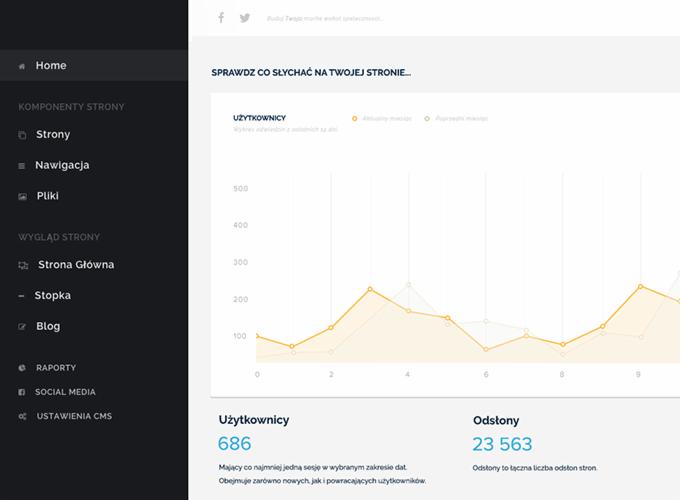
Task: Toggle the Poprzedni miesiąc legend series
Action: [456, 118]
